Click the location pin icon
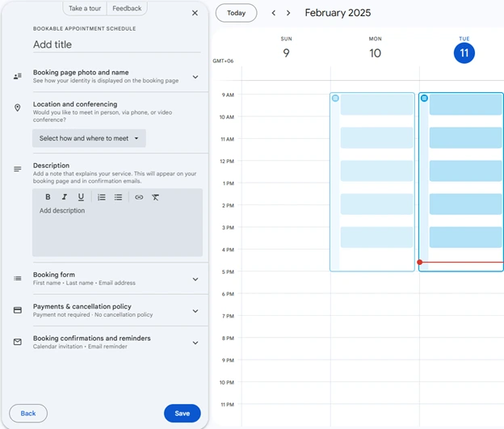504x429 pixels. [x=18, y=107]
